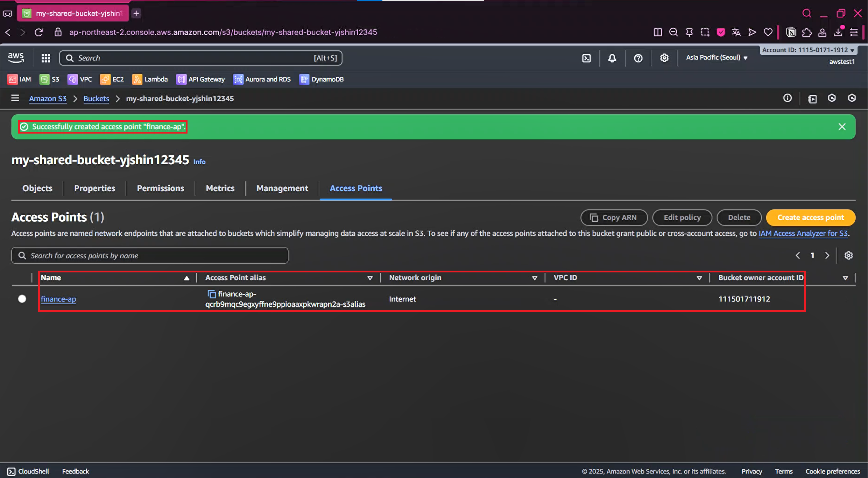Expand the Asia Pacific (Seoul) region dropdown
The width and height of the screenshot is (868, 478).
pyautogui.click(x=717, y=58)
